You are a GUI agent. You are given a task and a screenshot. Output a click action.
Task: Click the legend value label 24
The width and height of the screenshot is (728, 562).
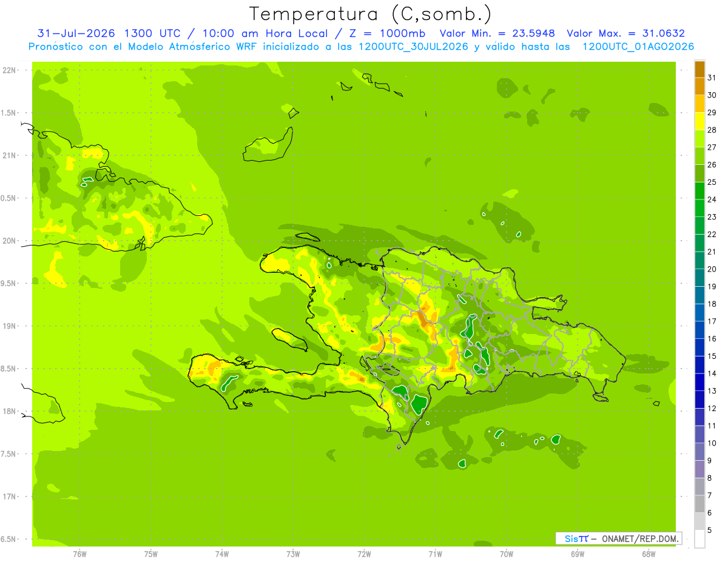point(712,199)
